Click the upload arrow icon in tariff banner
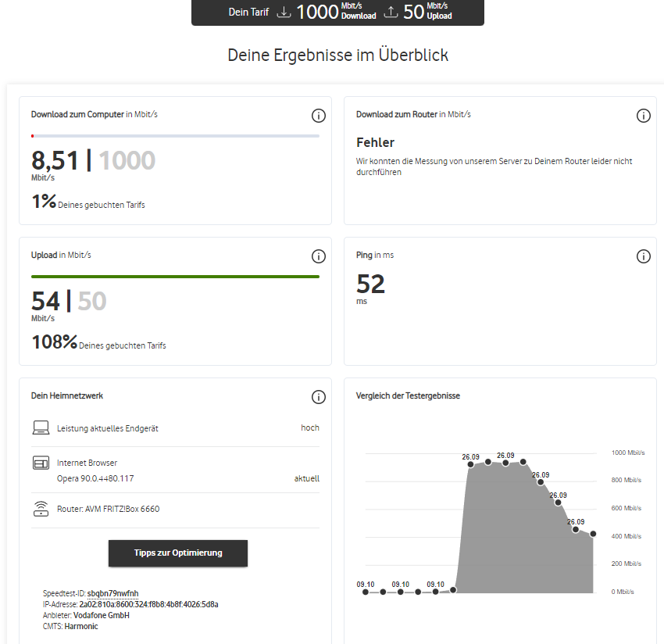This screenshot has height=644, width=664. [391, 13]
